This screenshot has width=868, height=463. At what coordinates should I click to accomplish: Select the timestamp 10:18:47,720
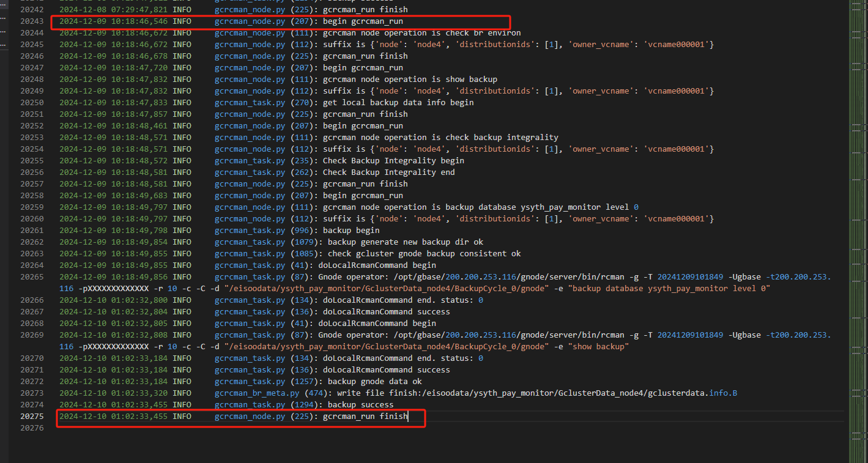140,68
